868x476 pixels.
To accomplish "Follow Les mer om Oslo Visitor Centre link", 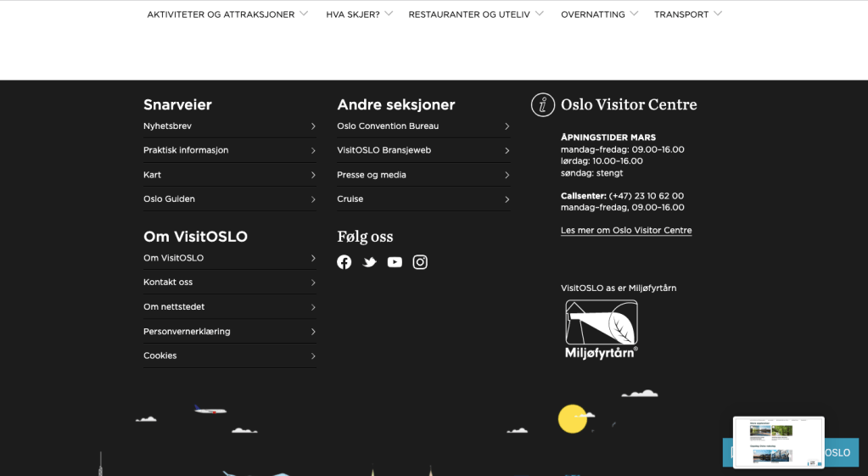I will coord(626,231).
